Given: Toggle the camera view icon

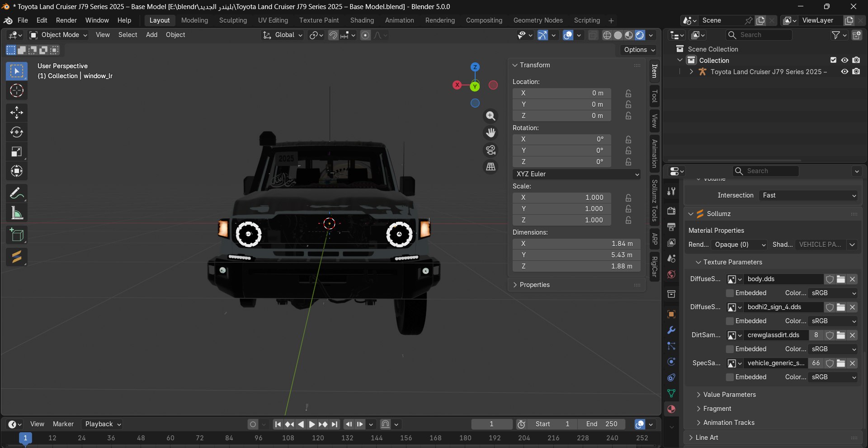Looking at the screenshot, I should point(491,150).
